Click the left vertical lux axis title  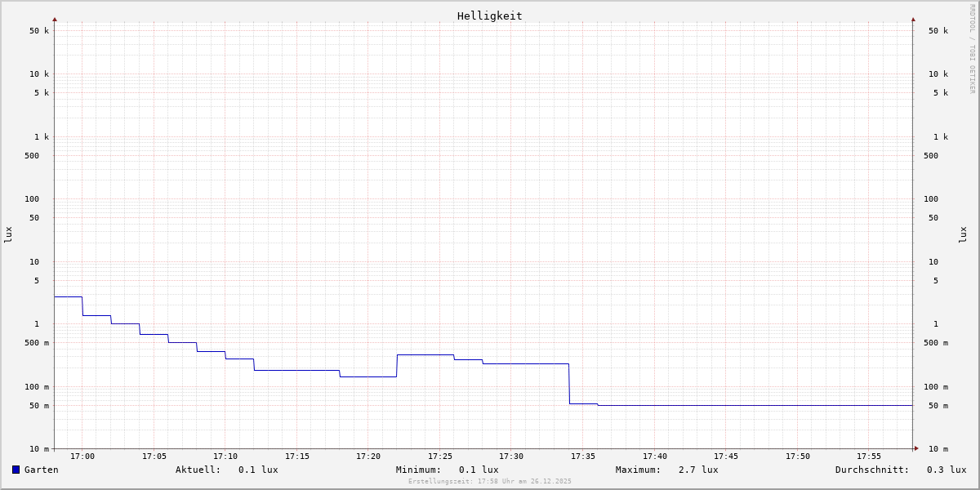pyautogui.click(x=8, y=234)
